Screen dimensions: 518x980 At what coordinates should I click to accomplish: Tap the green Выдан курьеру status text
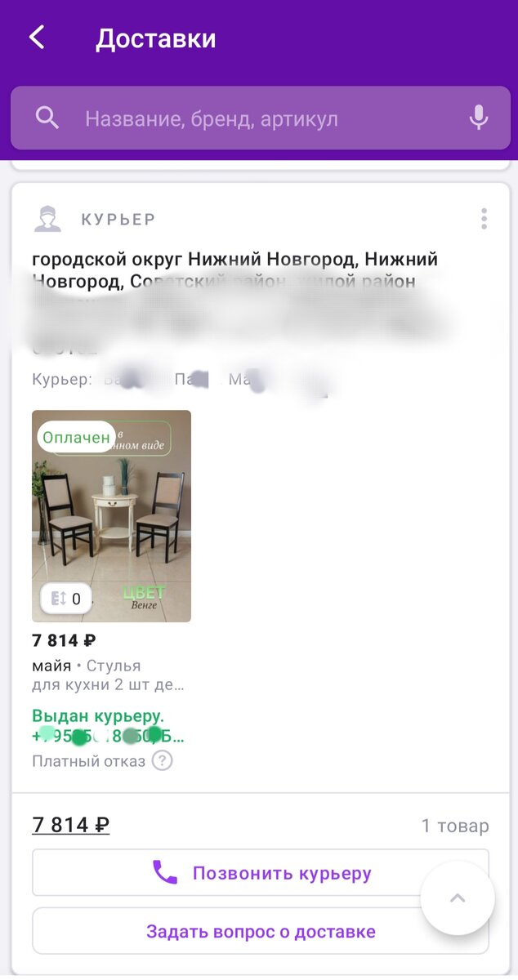[98, 716]
